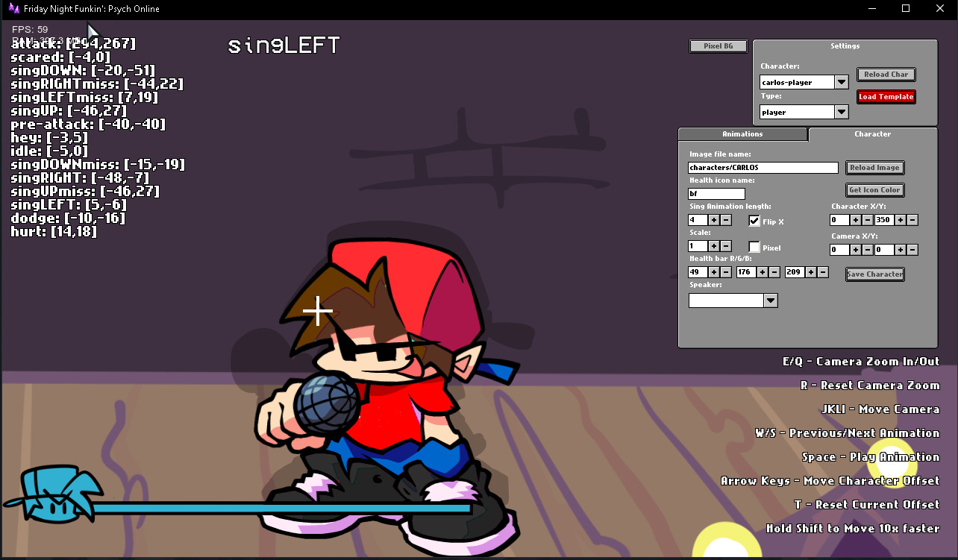Image resolution: width=958 pixels, height=560 pixels.
Task: Increase Character X position with plus
Action: pyautogui.click(x=856, y=220)
